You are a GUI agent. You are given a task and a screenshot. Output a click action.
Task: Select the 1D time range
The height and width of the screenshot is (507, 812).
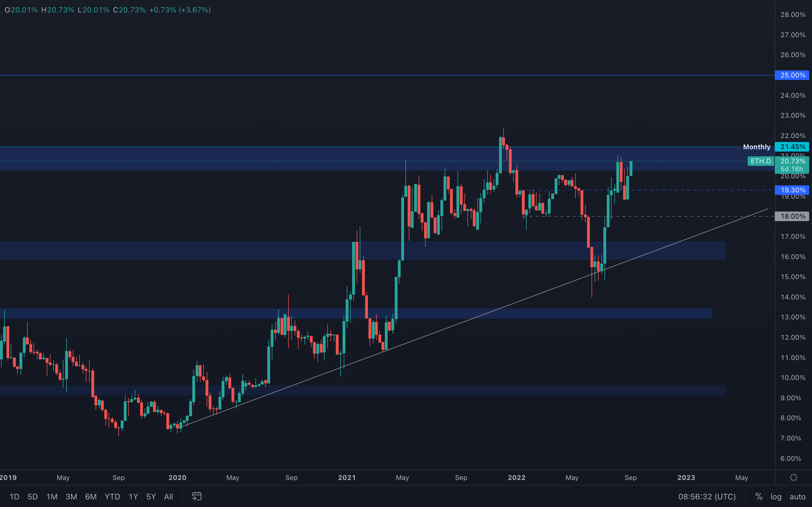click(14, 497)
